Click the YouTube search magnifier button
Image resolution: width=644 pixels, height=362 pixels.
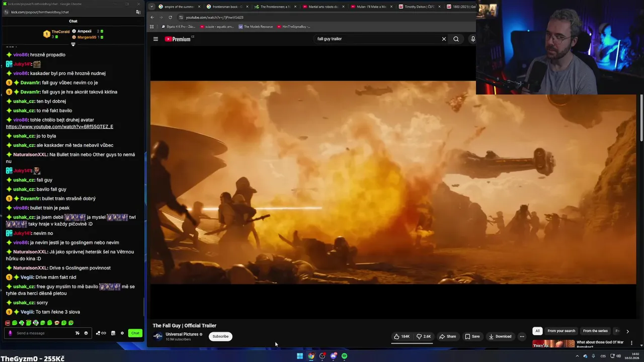456,39
